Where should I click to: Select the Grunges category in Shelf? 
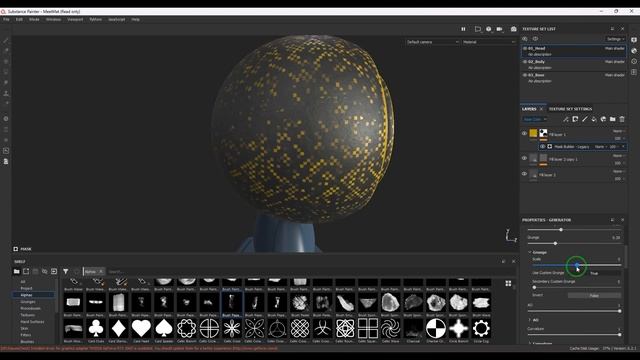pyautogui.click(x=28, y=302)
